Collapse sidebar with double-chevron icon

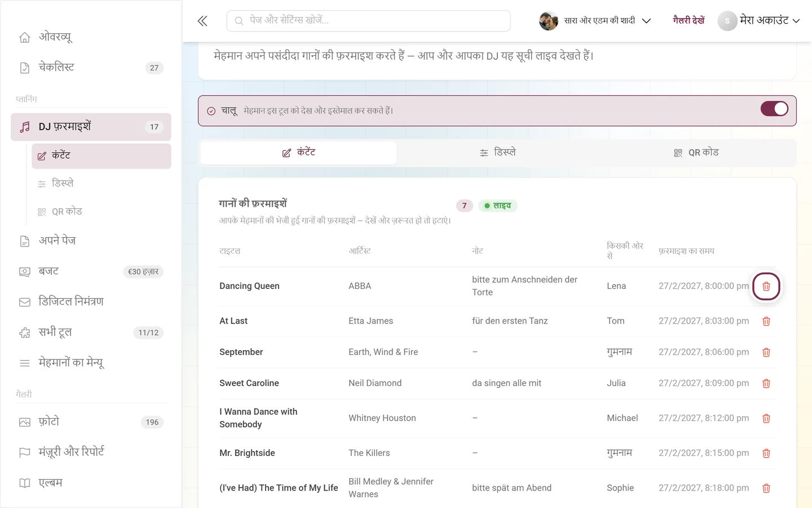pos(202,21)
